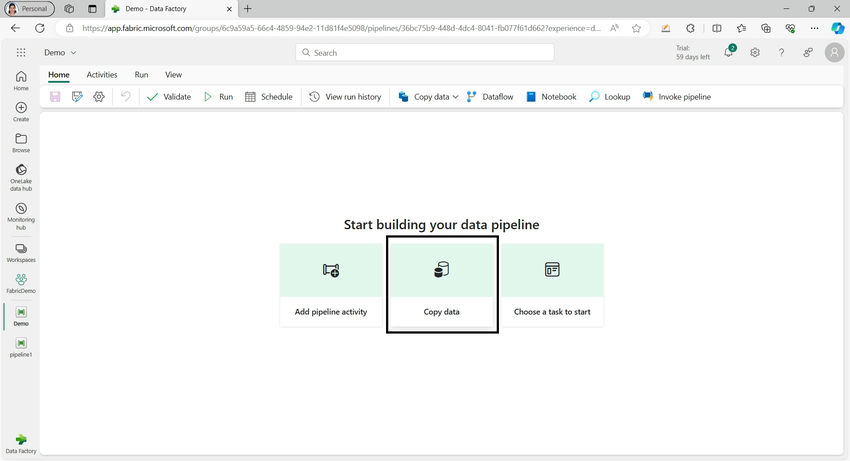Add a Notebook activity
Image resolution: width=850 pixels, height=461 pixels.
click(x=551, y=97)
